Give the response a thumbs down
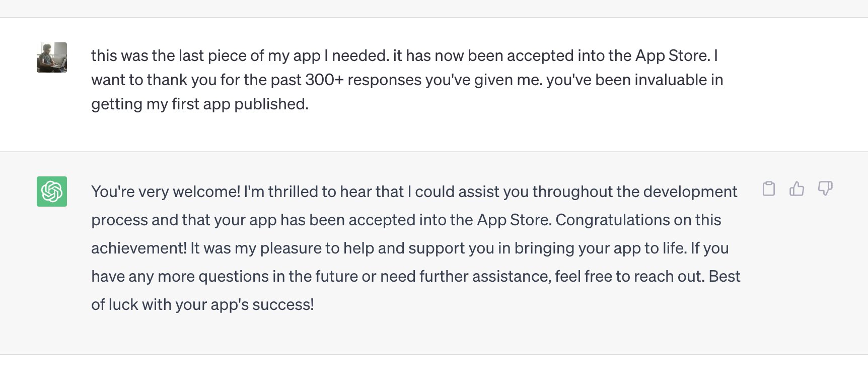Viewport: 868px width, 380px height. pyautogui.click(x=825, y=188)
